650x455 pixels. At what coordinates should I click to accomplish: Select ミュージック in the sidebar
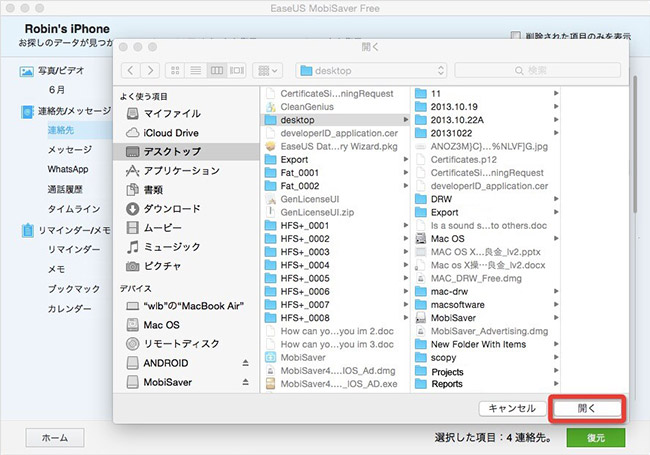pos(186,247)
